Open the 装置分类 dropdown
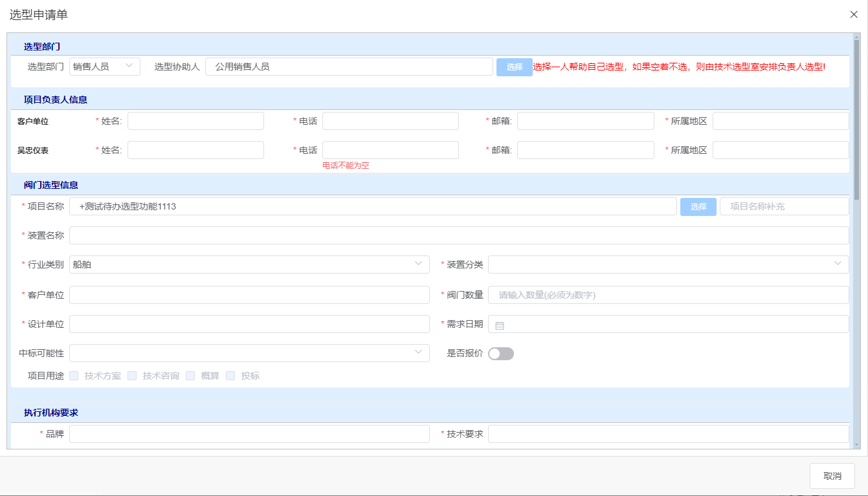868x496 pixels. (668, 264)
